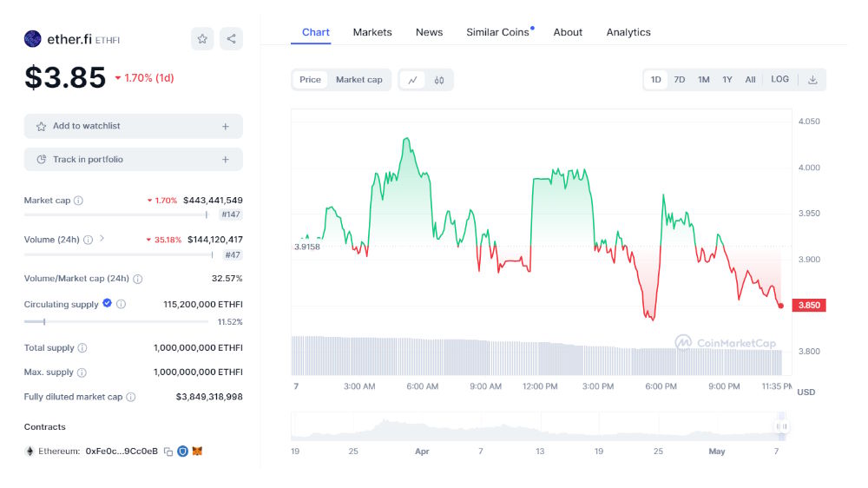Image resolution: width=868 pixels, height=488 pixels.
Task: Click the 1.70% (1d) price change
Action: (x=144, y=78)
